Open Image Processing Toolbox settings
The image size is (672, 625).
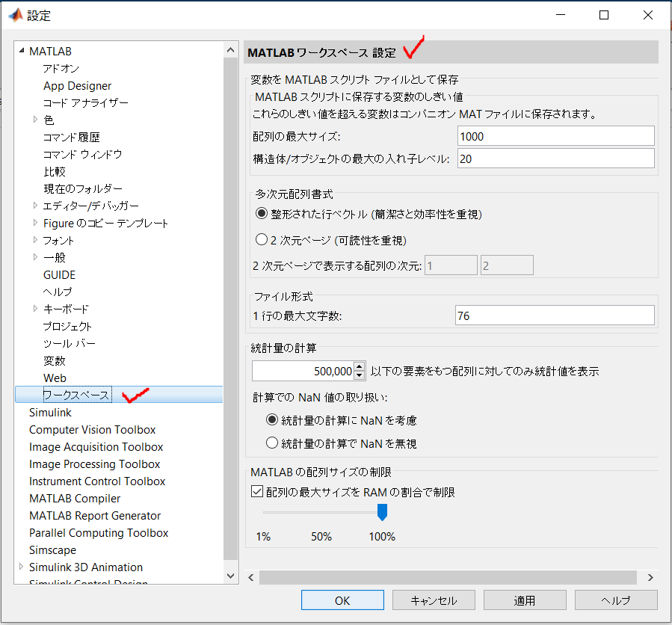pyautogui.click(x=94, y=464)
